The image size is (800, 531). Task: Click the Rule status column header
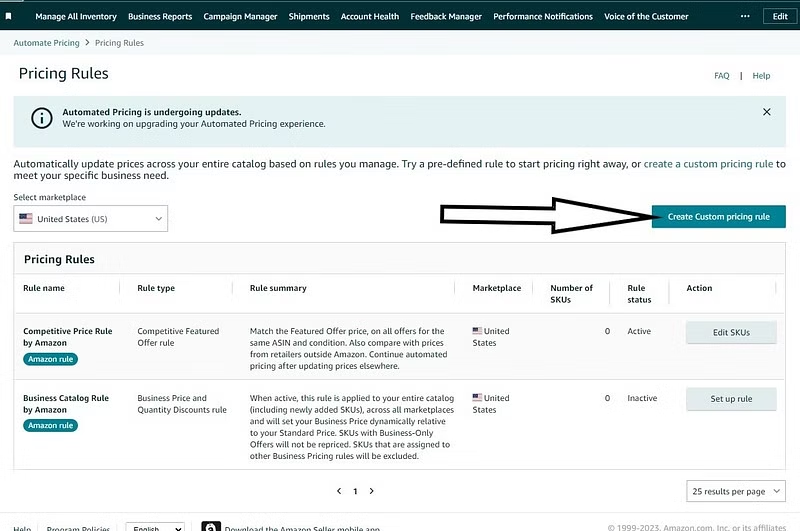(639, 294)
